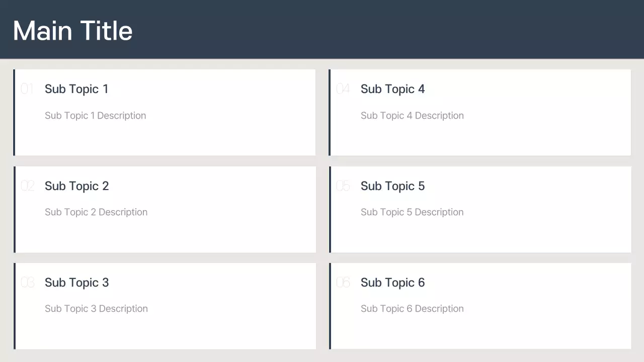Select the faint 03 number label
The height and width of the screenshot is (362, 644).
click(x=27, y=283)
